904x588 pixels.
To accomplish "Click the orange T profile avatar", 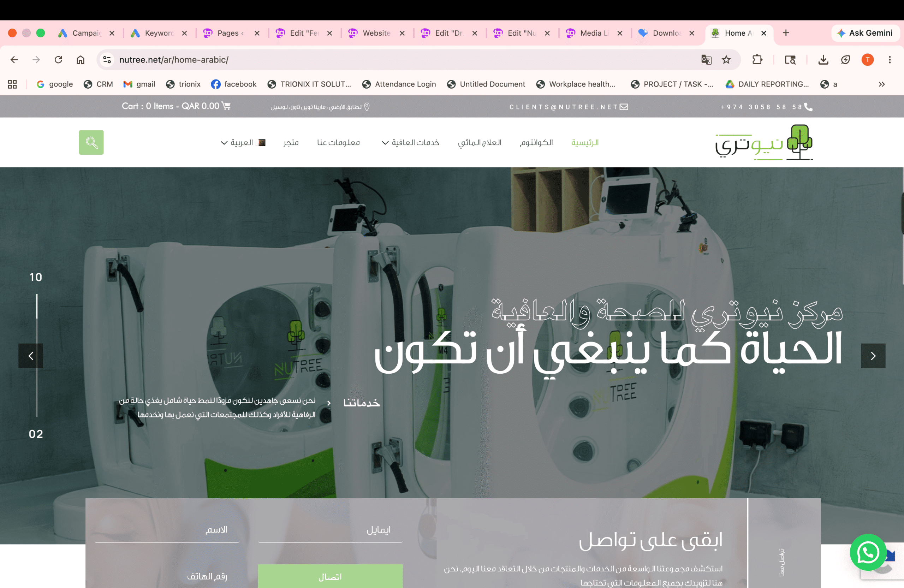I will tap(868, 60).
